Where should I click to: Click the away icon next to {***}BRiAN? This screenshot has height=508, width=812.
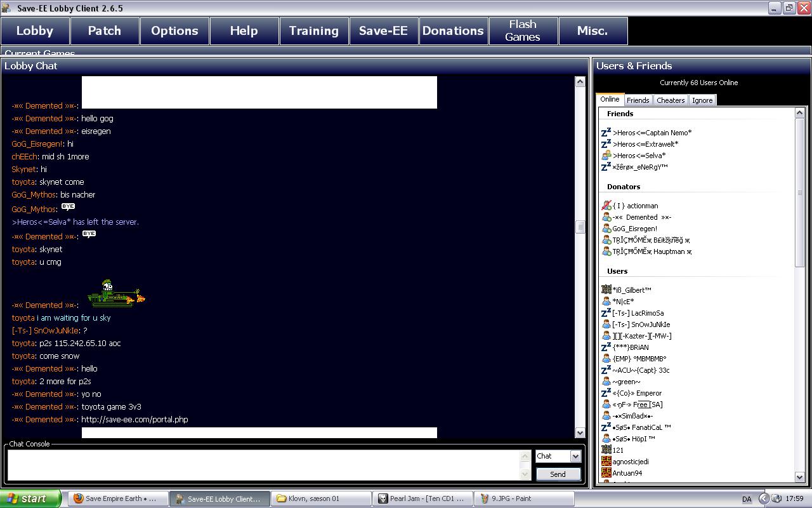tap(606, 347)
